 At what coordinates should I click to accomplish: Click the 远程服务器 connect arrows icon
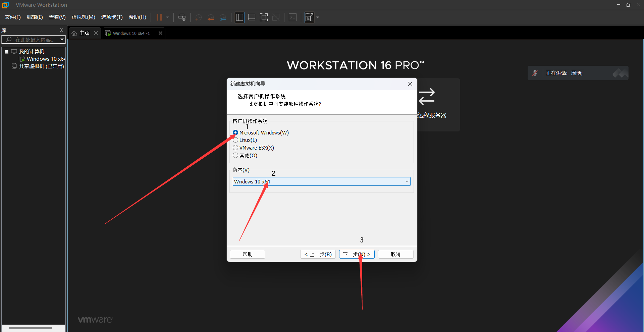pos(427,97)
